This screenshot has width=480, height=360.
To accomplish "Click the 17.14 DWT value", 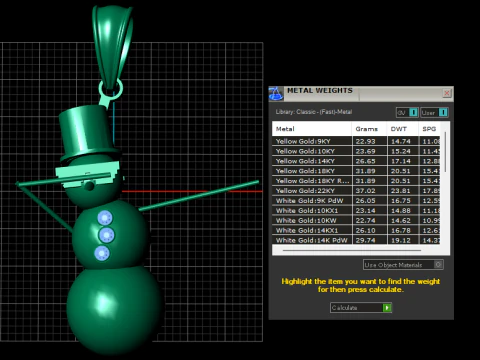I will (401, 161).
